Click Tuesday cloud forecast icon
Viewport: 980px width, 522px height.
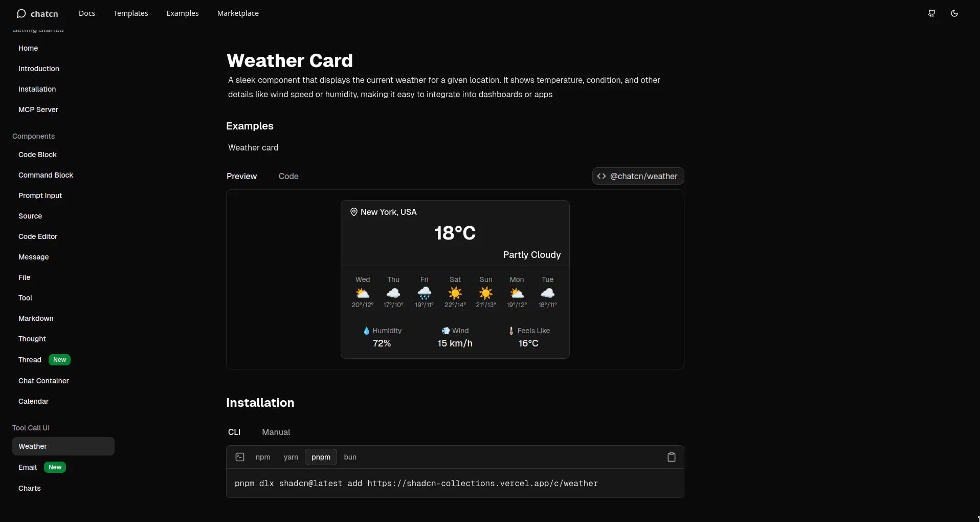(548, 293)
